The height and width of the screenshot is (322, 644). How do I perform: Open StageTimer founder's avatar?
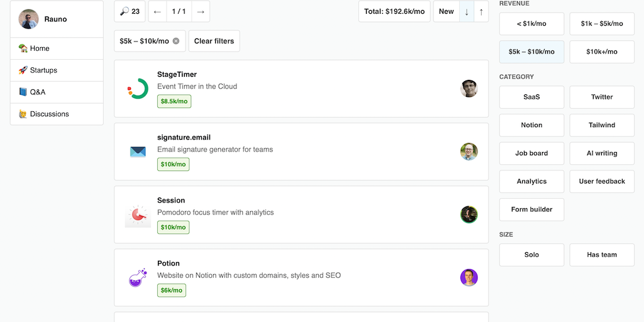point(469,89)
